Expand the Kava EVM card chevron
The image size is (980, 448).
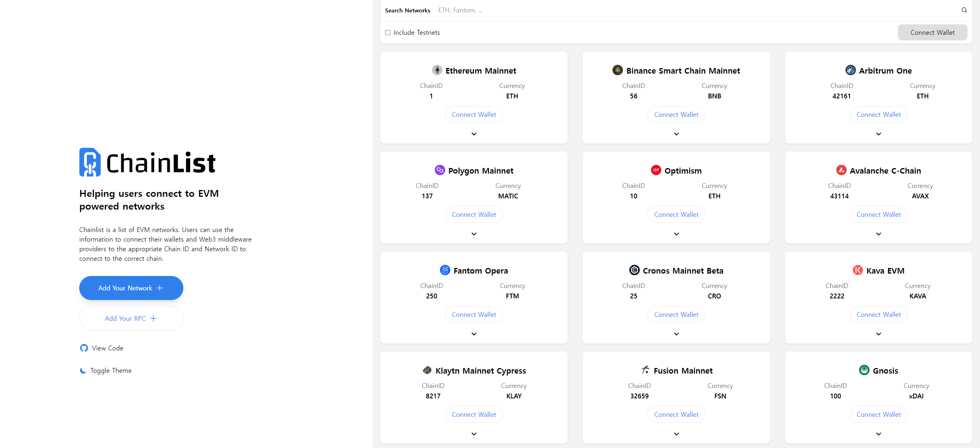[x=879, y=334]
